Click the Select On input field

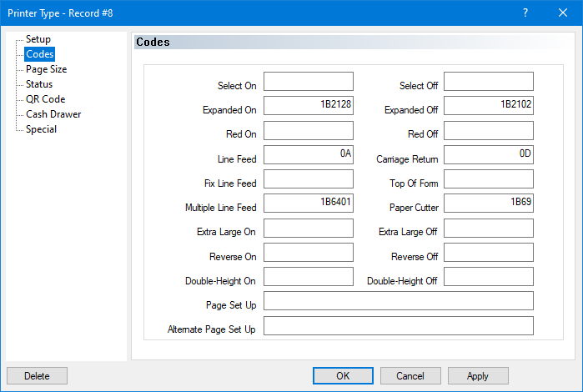click(309, 82)
